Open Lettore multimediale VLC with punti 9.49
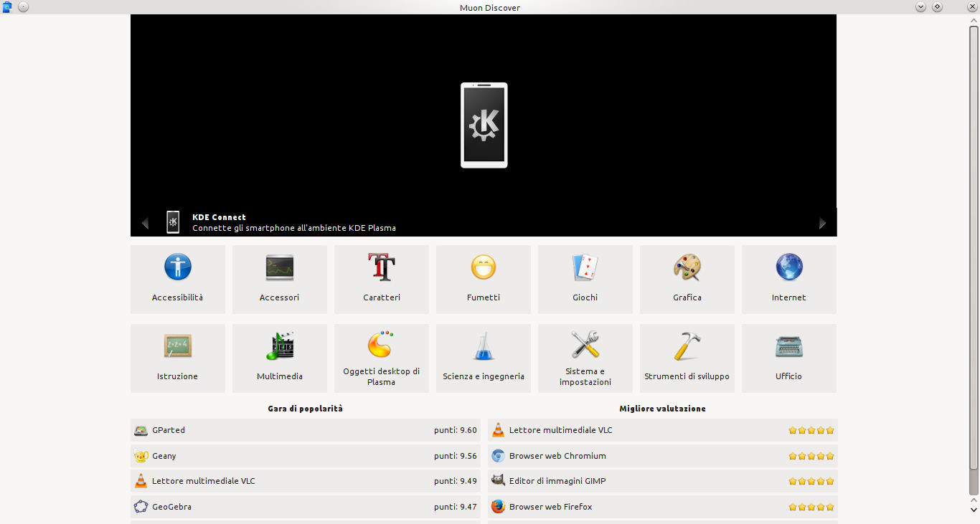 tap(306, 481)
